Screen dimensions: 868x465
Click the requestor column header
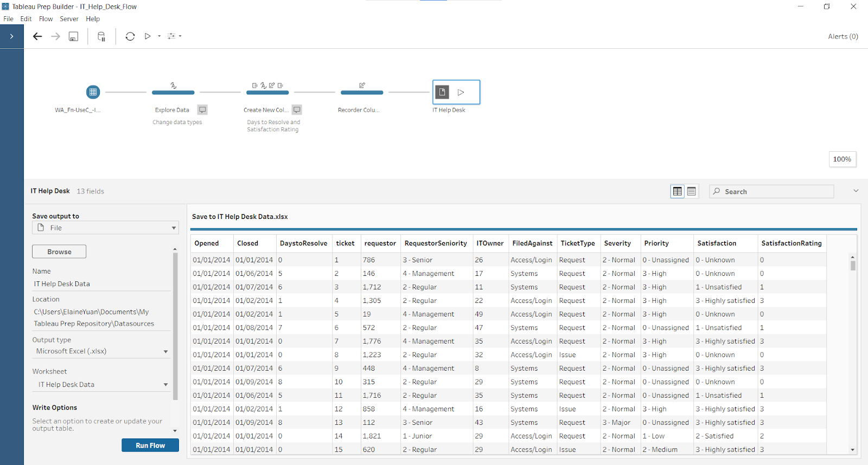(x=380, y=243)
